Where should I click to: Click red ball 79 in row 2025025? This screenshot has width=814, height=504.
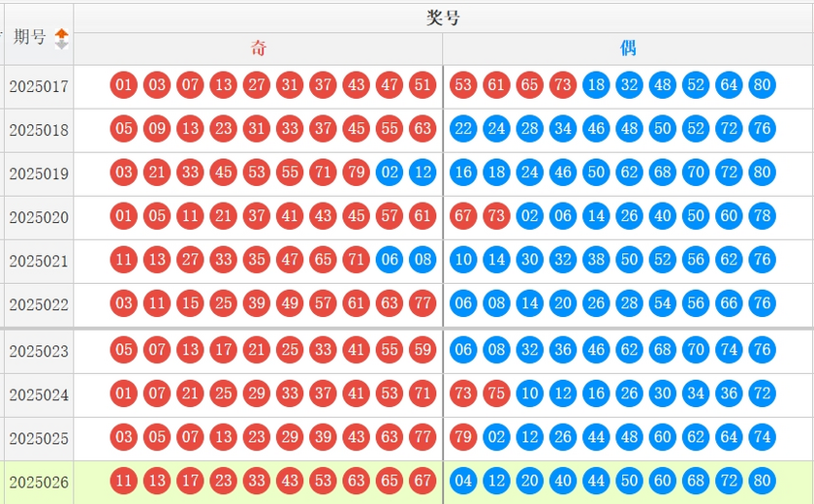(463, 436)
